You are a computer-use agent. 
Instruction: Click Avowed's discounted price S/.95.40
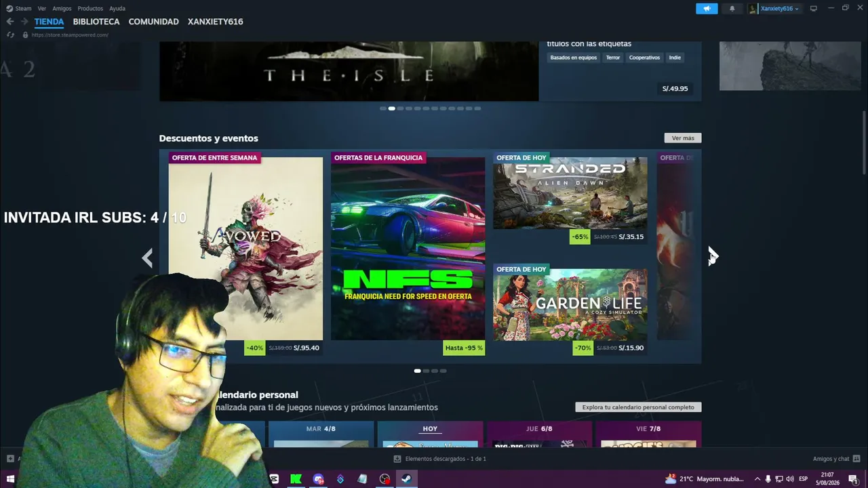307,348
